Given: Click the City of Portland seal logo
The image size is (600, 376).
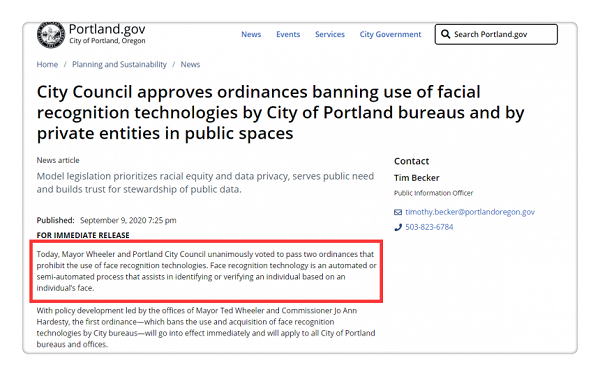Looking at the screenshot, I should coord(51,35).
